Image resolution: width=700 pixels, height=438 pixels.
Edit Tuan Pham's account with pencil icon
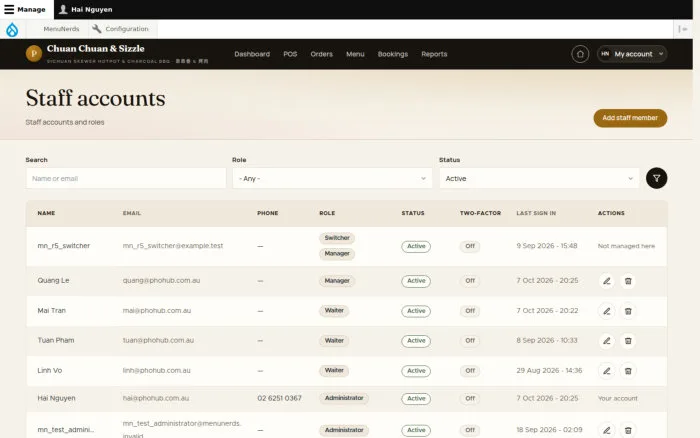pyautogui.click(x=606, y=341)
